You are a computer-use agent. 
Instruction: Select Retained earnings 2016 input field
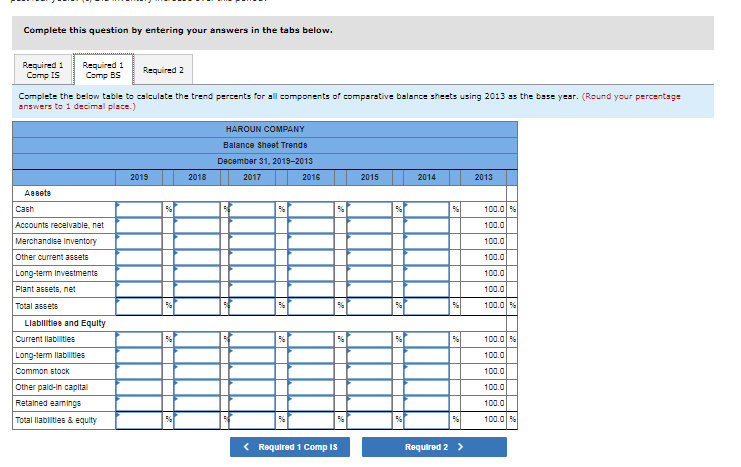[311, 404]
